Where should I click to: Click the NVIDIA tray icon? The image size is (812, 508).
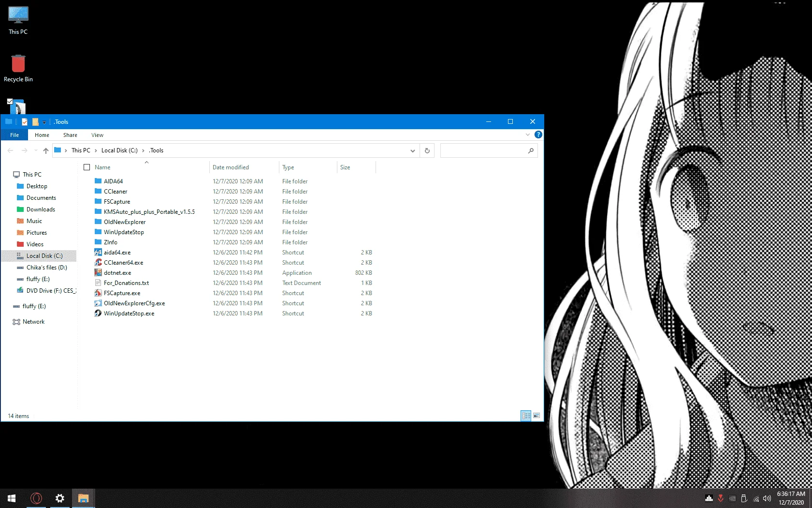[733, 498]
